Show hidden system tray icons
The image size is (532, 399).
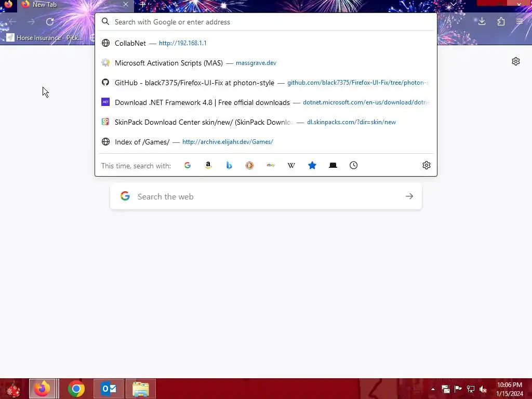pyautogui.click(x=433, y=389)
